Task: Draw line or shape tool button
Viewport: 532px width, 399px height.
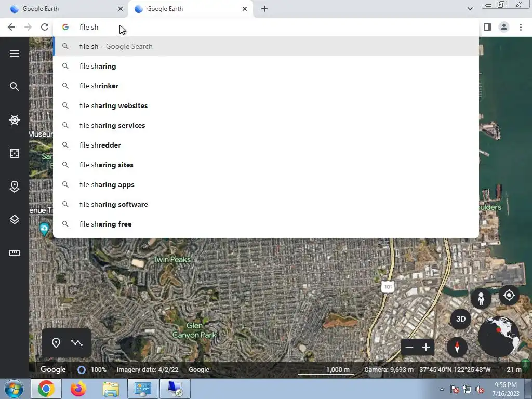Action: click(x=77, y=343)
